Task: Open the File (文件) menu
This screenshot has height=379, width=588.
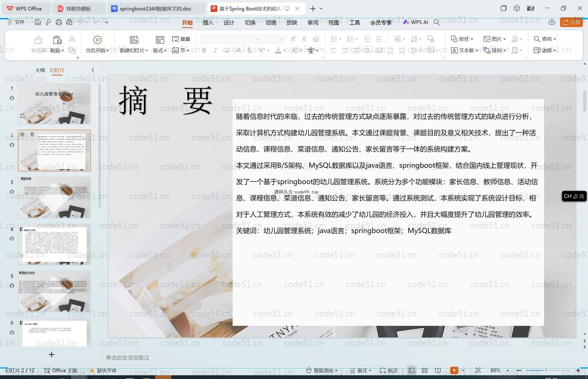Action: [x=16, y=22]
